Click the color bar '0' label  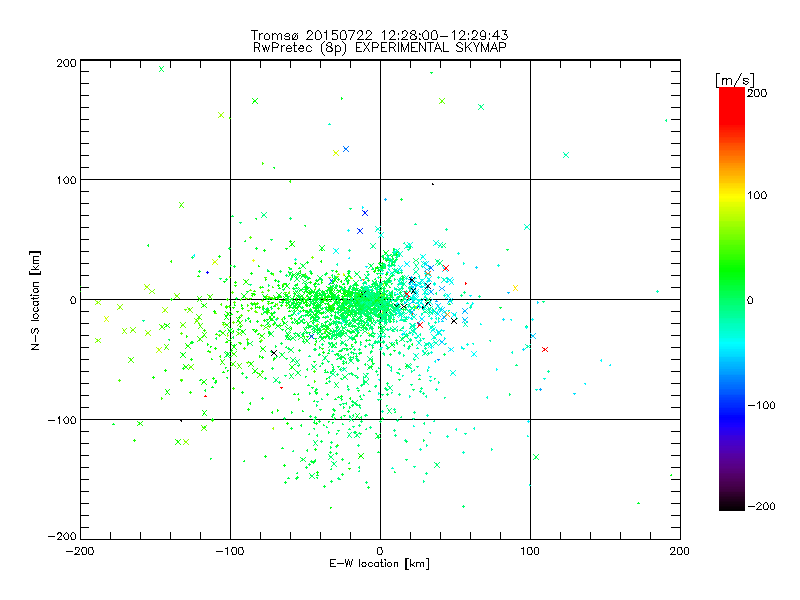point(750,300)
